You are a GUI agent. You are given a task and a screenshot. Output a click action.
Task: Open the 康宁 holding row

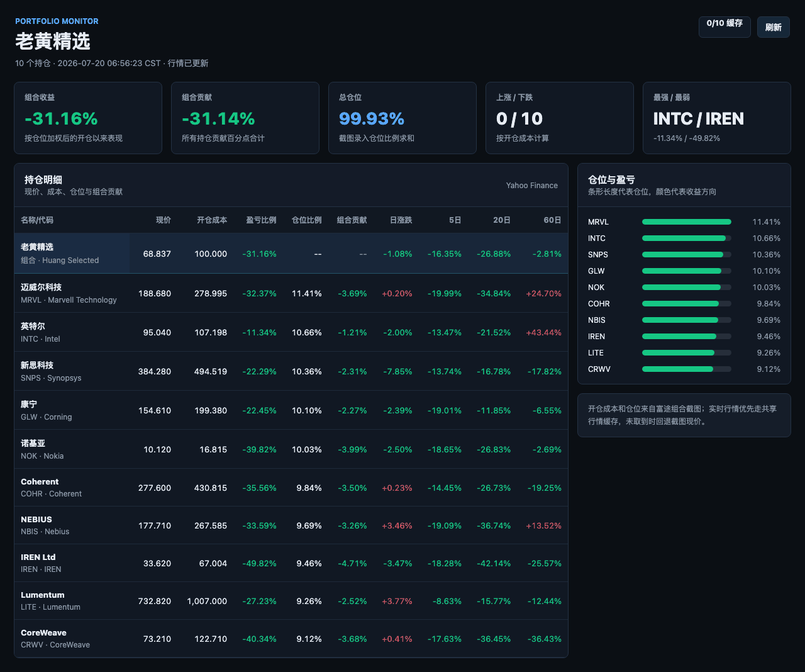[291, 410]
